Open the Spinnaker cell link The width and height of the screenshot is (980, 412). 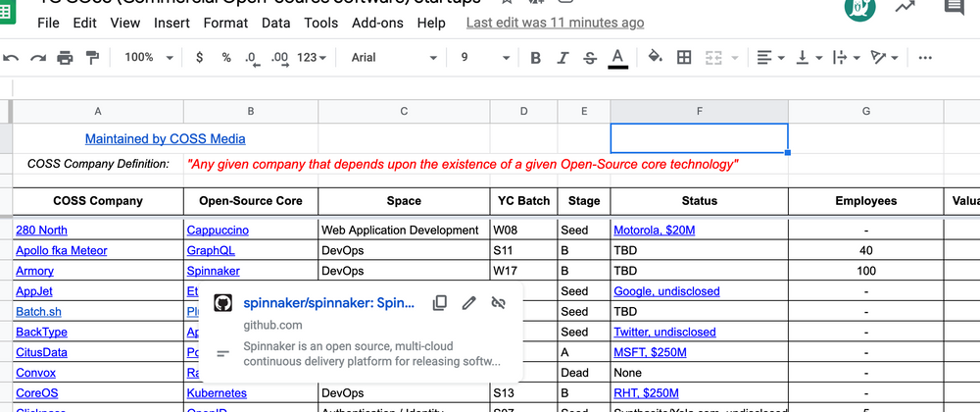pos(213,271)
